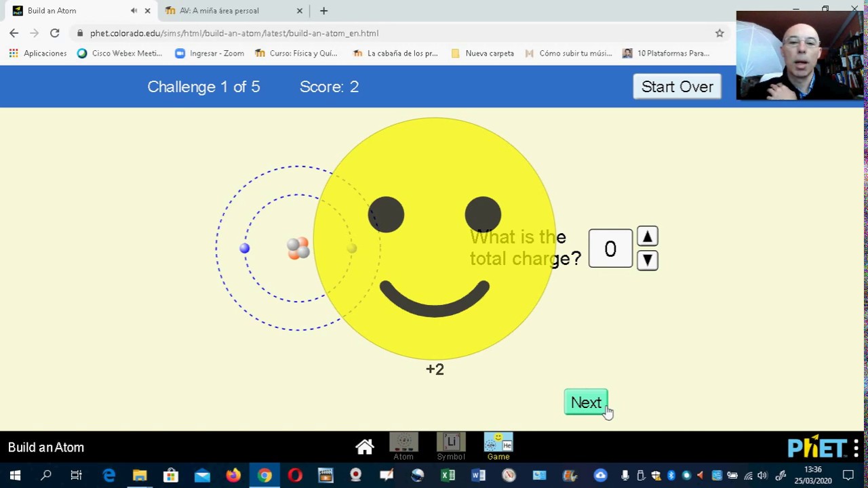Open Excel from the taskbar
The image size is (868, 488).
coord(448,476)
